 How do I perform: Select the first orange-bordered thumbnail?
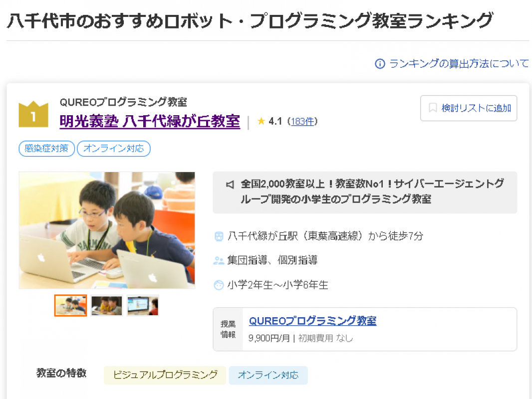[x=70, y=305]
